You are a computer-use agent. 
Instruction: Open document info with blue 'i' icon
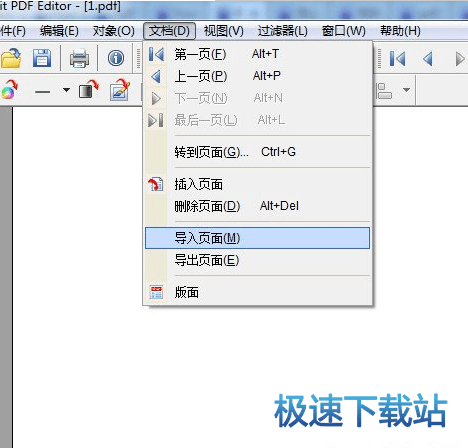(x=116, y=58)
